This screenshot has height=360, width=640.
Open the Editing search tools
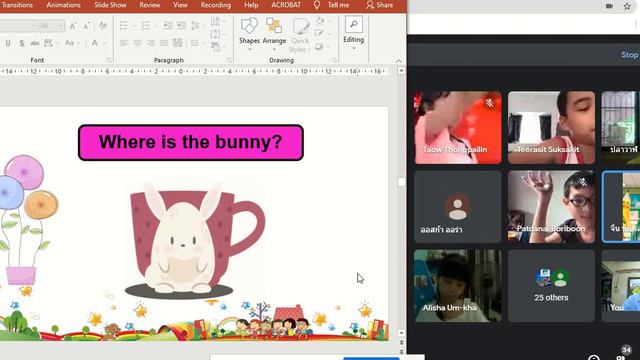[353, 33]
